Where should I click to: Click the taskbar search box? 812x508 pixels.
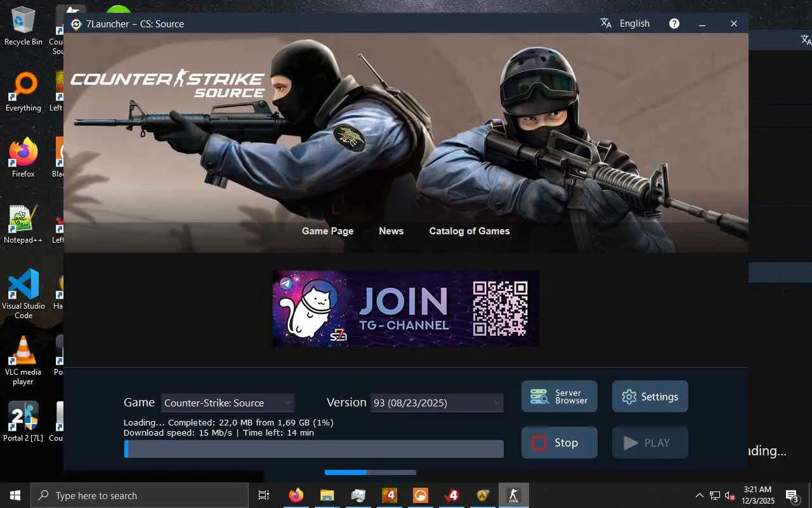[x=140, y=495]
